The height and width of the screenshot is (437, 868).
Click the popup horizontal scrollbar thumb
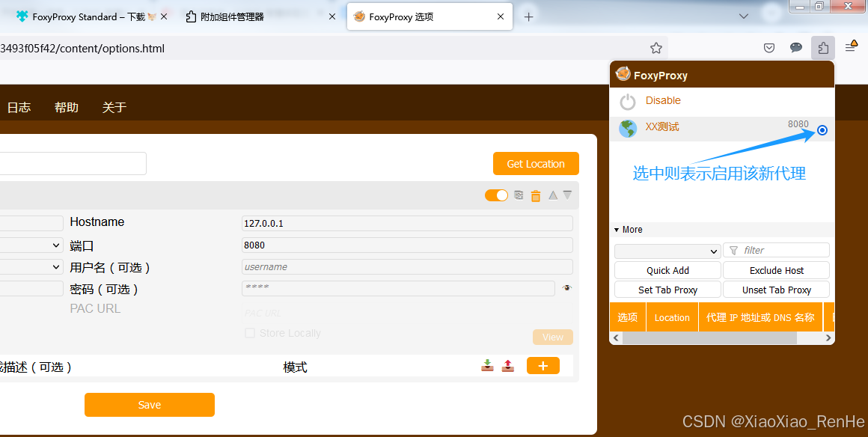coord(709,338)
